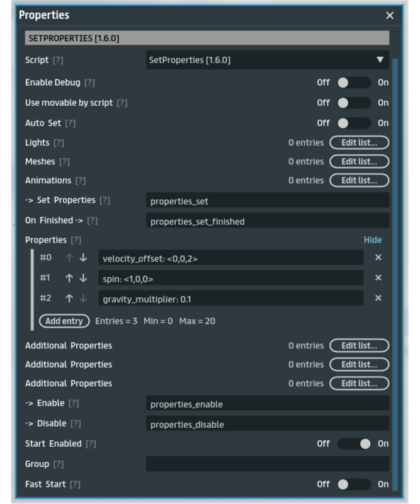Screen dimensions: 420x504
Task: Open help tooltip for Enable Debug
Action: (89, 83)
